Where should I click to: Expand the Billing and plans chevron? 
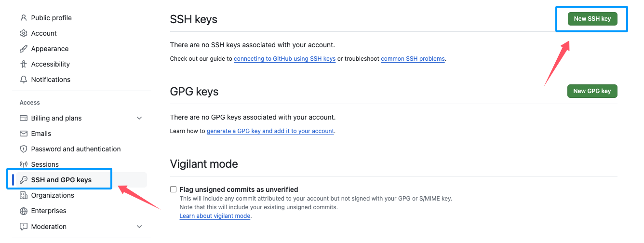tap(139, 118)
